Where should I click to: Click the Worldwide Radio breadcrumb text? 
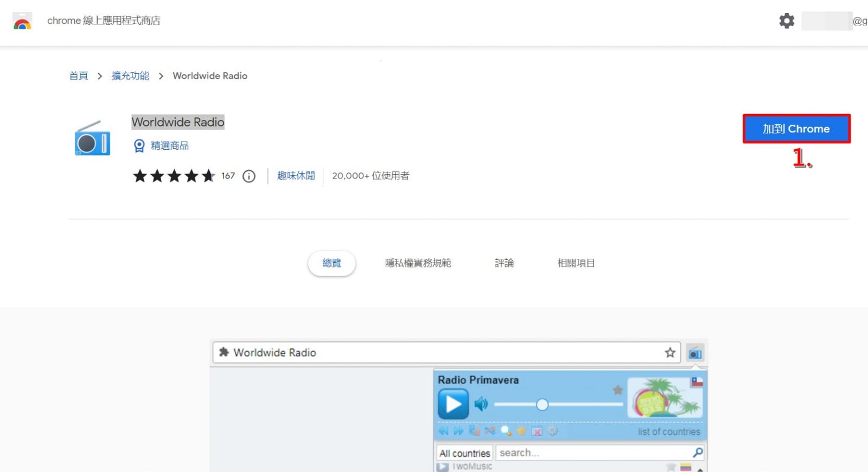[210, 76]
